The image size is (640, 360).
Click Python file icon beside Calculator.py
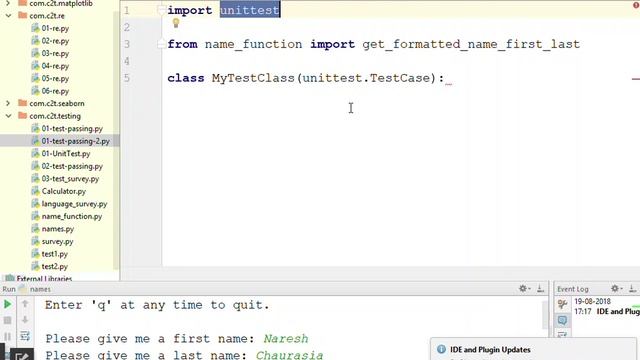pyautogui.click(x=36, y=191)
